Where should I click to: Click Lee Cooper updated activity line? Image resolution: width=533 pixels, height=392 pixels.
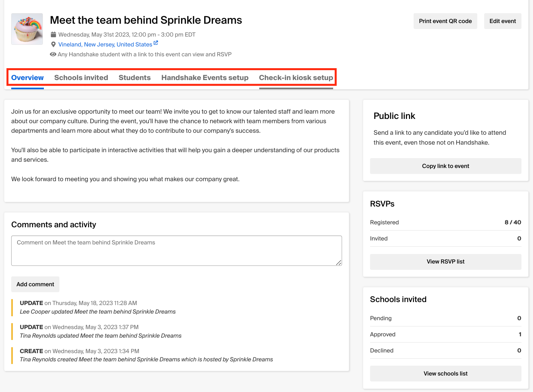click(x=98, y=312)
